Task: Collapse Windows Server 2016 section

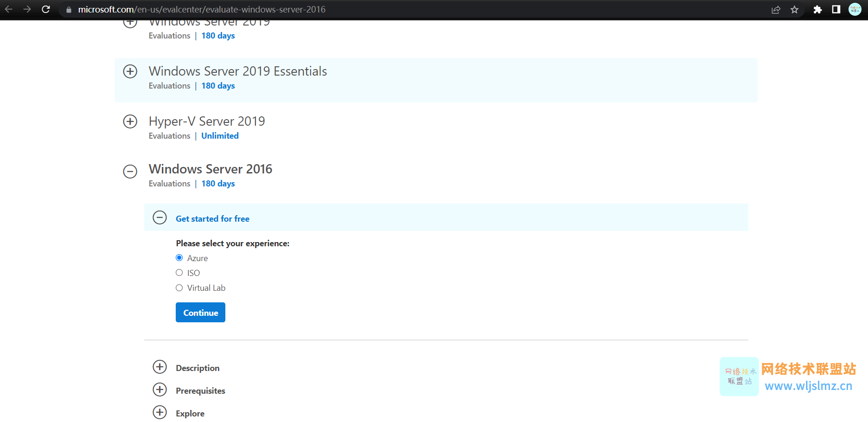Action: 130,172
